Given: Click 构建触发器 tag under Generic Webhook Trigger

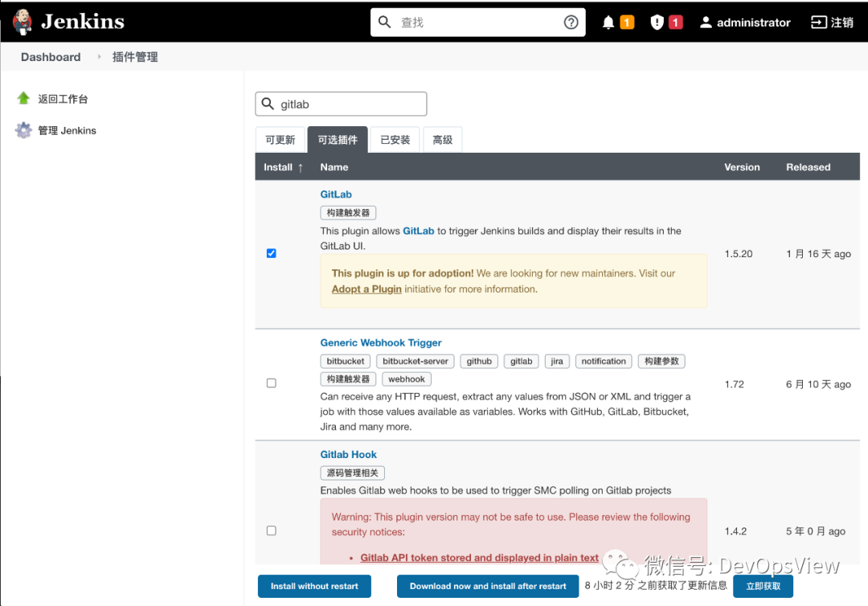Looking at the screenshot, I should [348, 379].
